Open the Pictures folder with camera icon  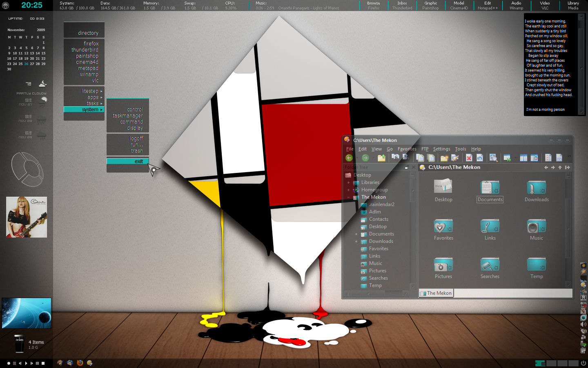(x=443, y=265)
